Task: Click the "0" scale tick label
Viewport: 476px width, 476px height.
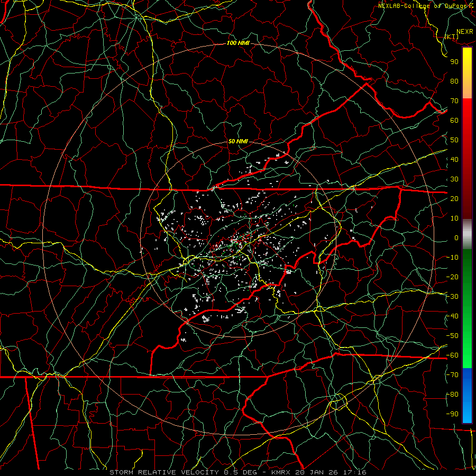Action: point(456,238)
